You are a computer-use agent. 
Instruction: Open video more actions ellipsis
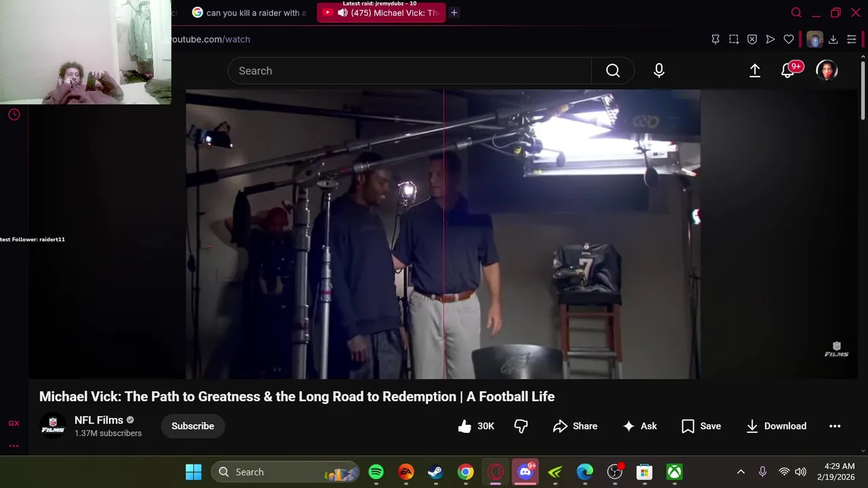click(835, 426)
